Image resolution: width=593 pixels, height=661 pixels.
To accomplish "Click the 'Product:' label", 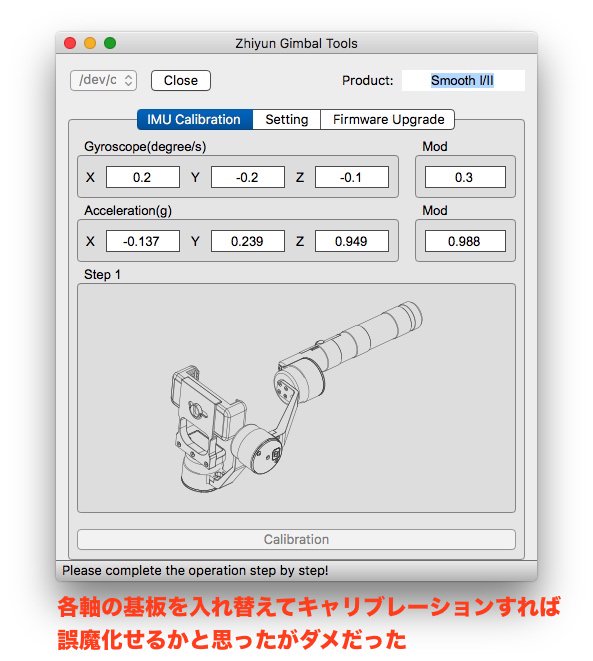I will (367, 81).
